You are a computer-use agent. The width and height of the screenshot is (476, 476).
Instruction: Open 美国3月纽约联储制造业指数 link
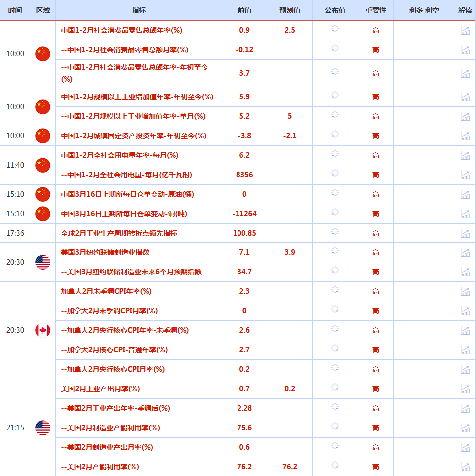point(105,252)
